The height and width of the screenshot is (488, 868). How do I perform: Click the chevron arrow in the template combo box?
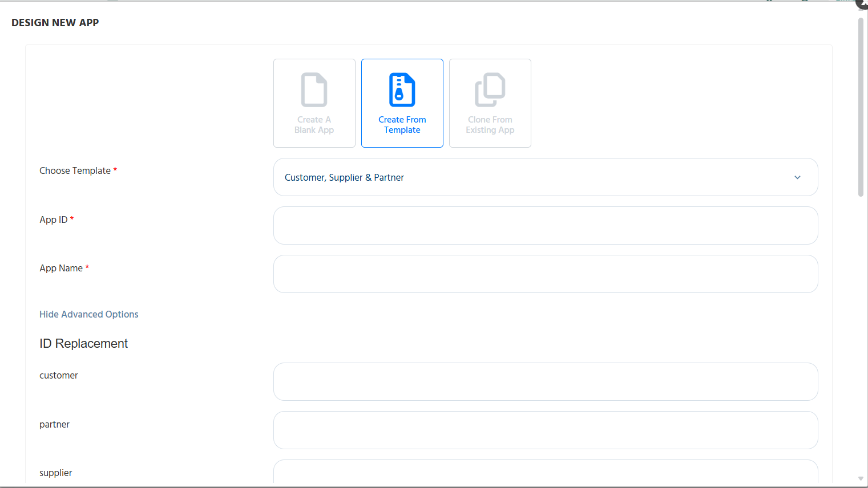797,177
